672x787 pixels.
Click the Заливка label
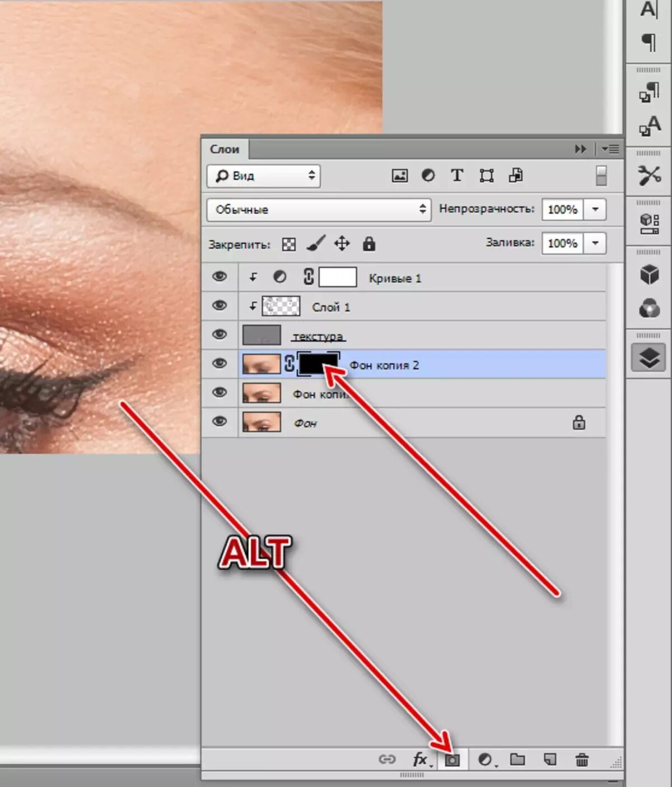click(x=510, y=243)
